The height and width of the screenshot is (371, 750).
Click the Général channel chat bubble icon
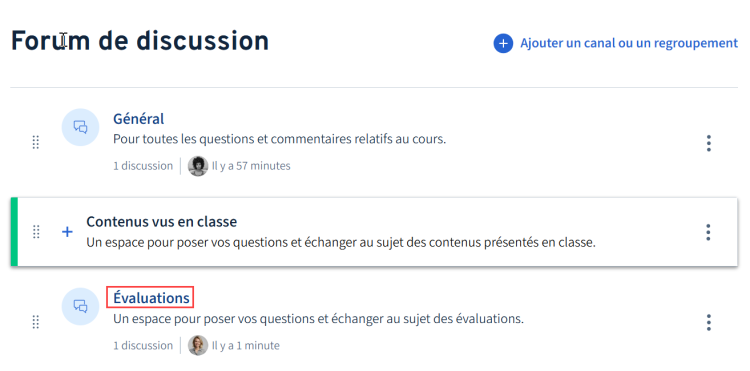tap(80, 127)
